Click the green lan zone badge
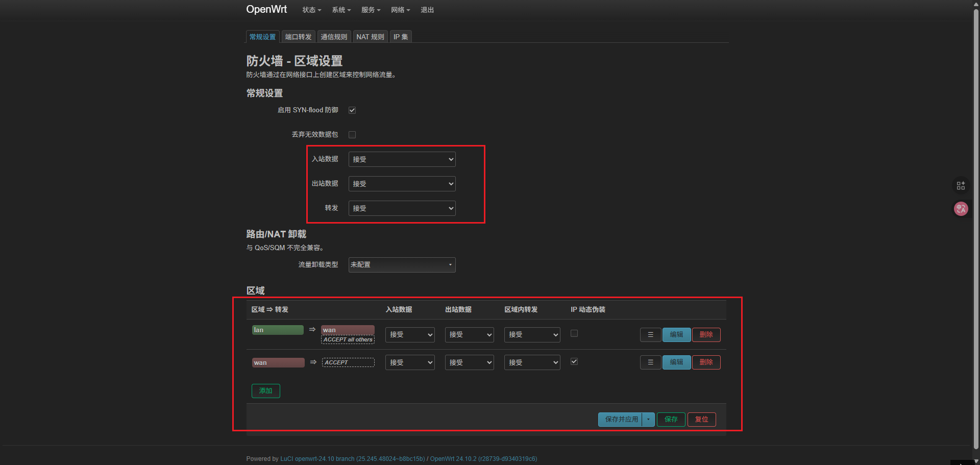980x465 pixels. coord(278,330)
